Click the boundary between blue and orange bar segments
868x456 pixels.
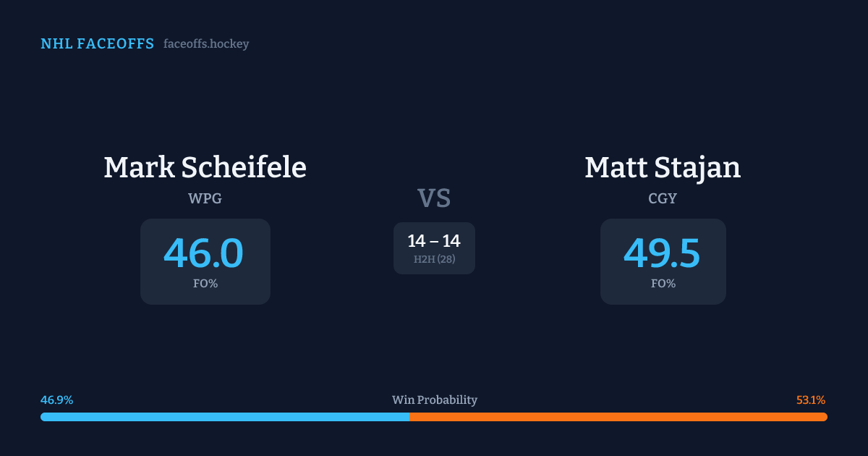coord(409,417)
